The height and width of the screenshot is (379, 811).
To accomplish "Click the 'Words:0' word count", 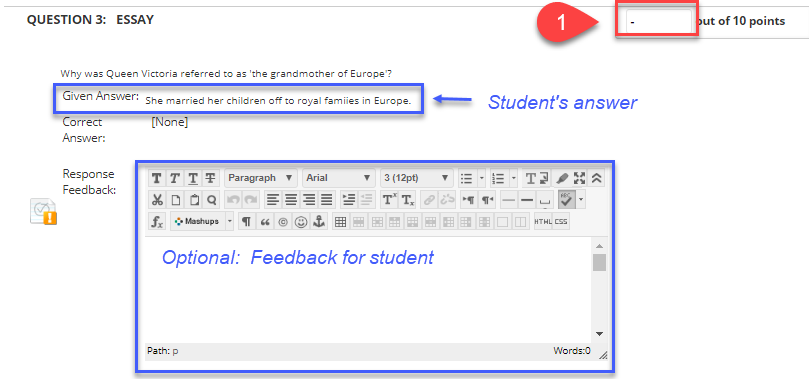I will pyautogui.click(x=572, y=351).
